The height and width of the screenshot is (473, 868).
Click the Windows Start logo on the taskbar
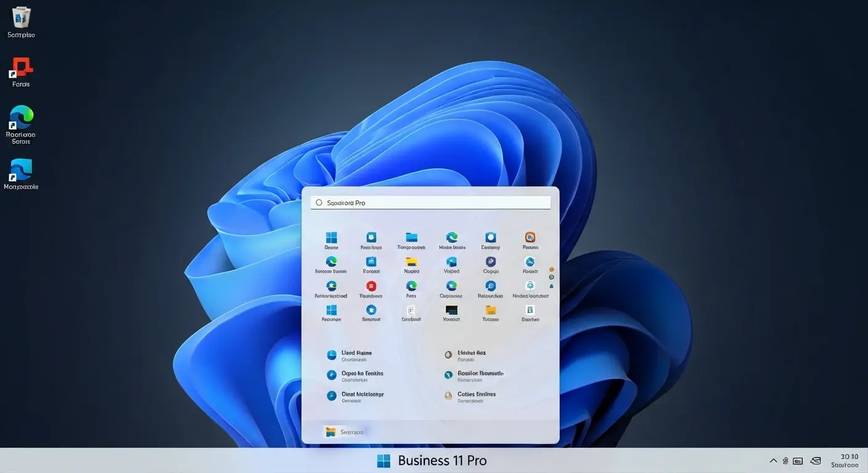384,461
